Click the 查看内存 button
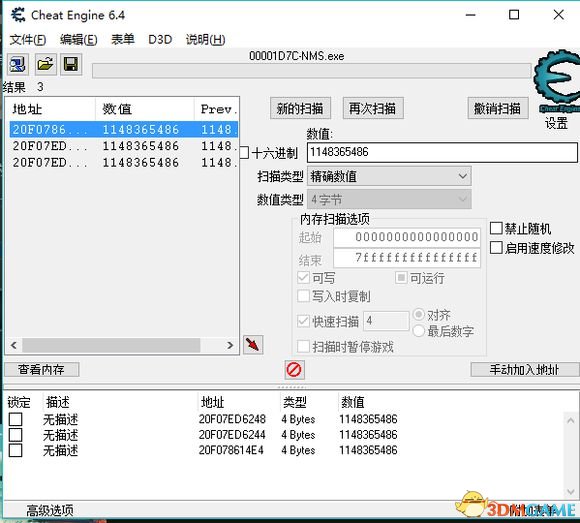580x523 pixels. pos(41,370)
